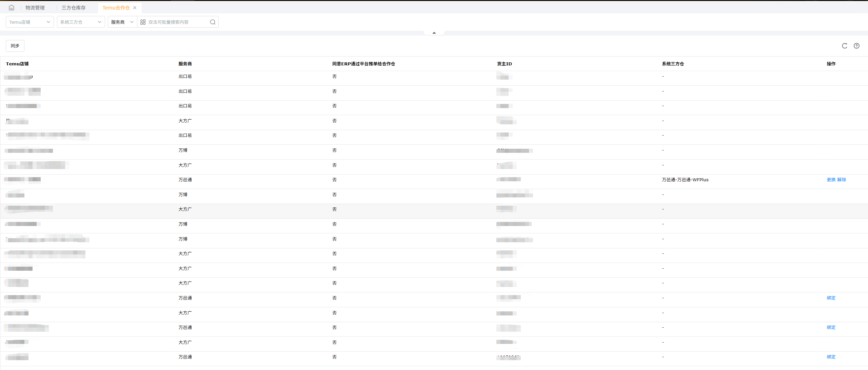The image size is (868, 370).
Task: Close the Temu合作仓 tab
Action: pyautogui.click(x=135, y=7)
